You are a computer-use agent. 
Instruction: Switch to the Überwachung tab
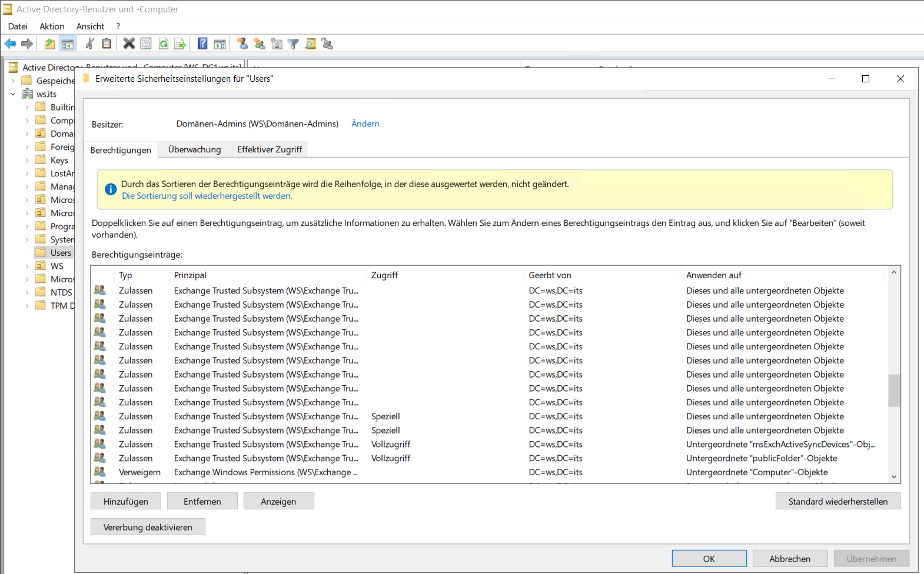point(194,149)
